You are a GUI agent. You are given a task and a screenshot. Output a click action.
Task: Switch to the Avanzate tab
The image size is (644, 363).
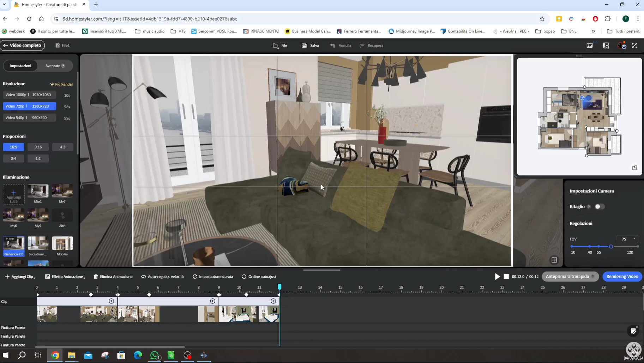55,66
